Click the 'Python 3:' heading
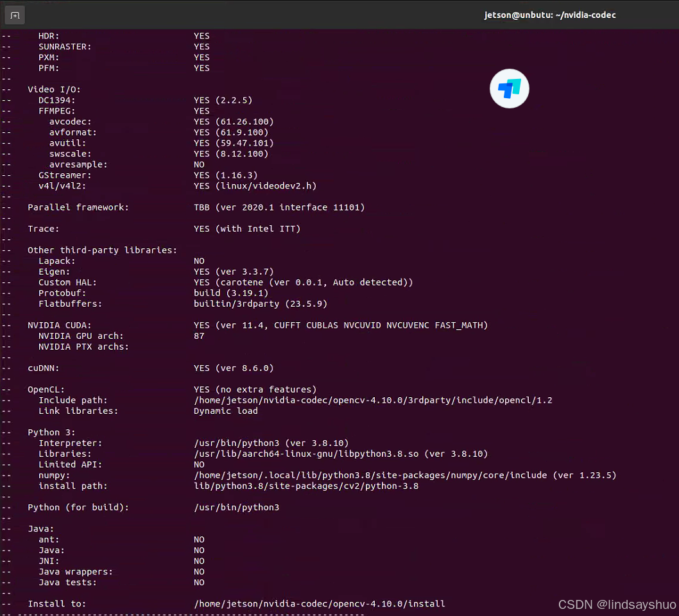 point(51,432)
